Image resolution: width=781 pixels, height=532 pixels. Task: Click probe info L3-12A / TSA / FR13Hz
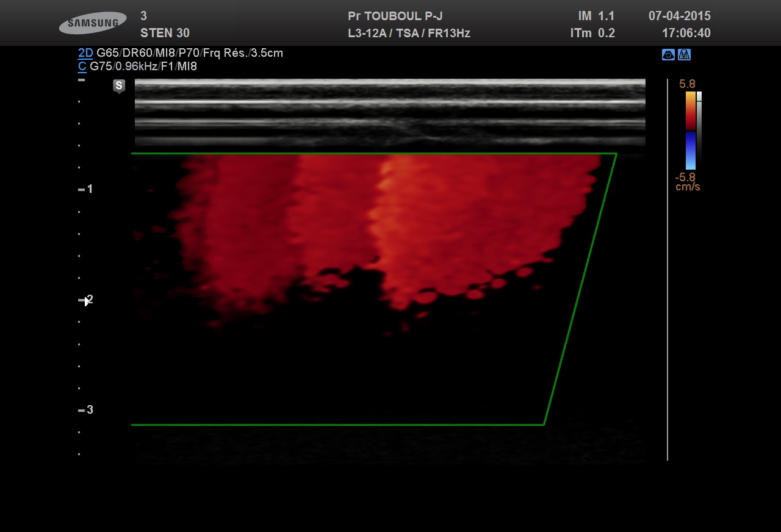point(409,34)
